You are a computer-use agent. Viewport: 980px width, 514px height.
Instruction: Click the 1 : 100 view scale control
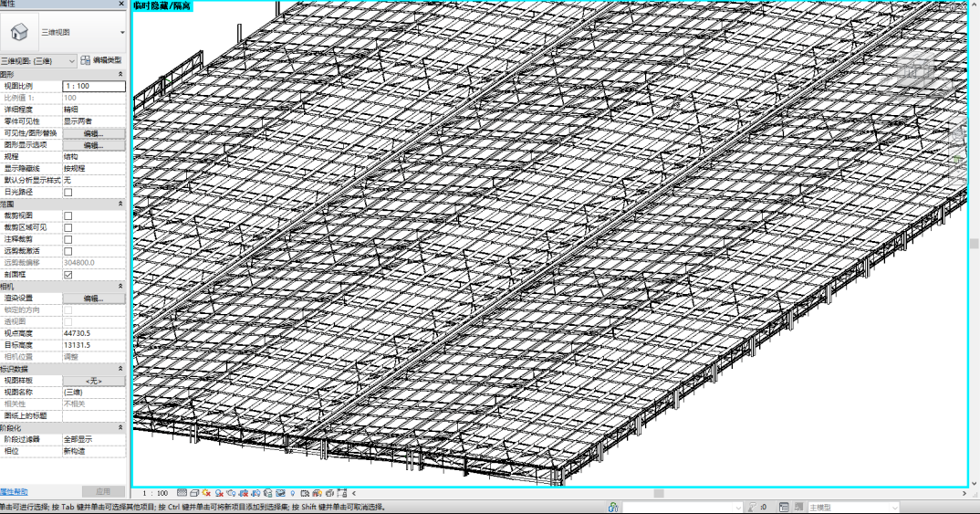tap(155, 493)
